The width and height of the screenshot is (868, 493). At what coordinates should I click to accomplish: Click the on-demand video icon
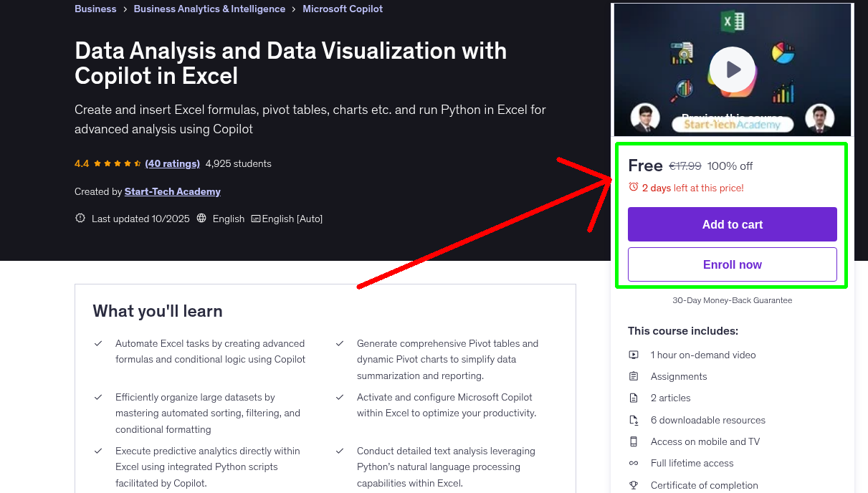point(634,354)
